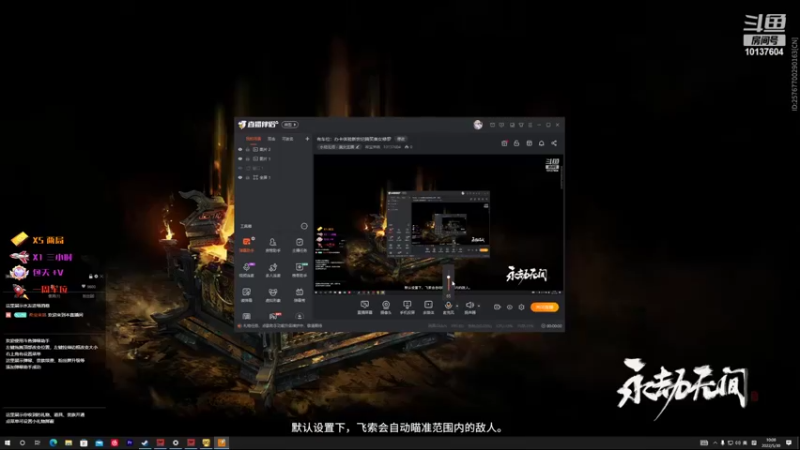
Task: Open the orange danmaku assistant tool in toolbox
Action: (x=246, y=244)
